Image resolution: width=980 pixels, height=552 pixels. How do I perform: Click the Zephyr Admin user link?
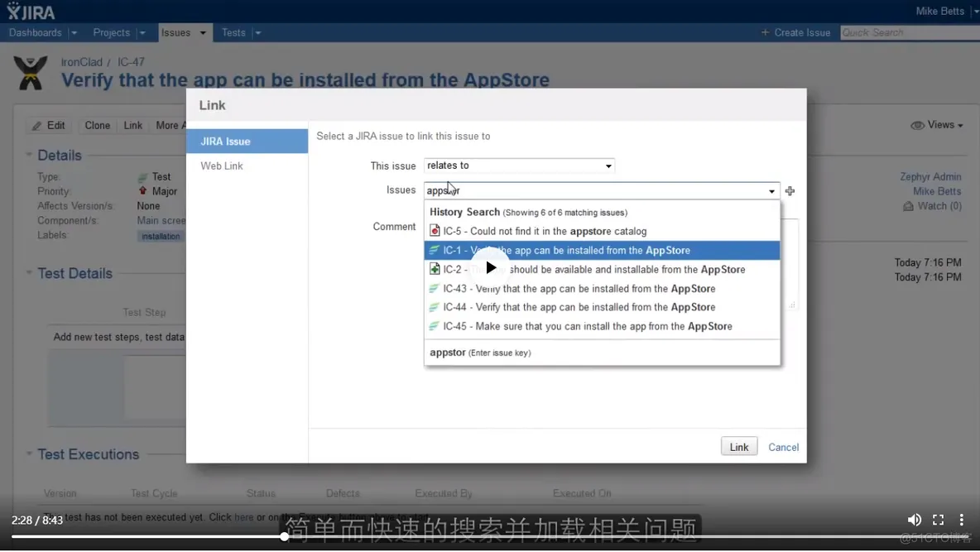coord(930,177)
